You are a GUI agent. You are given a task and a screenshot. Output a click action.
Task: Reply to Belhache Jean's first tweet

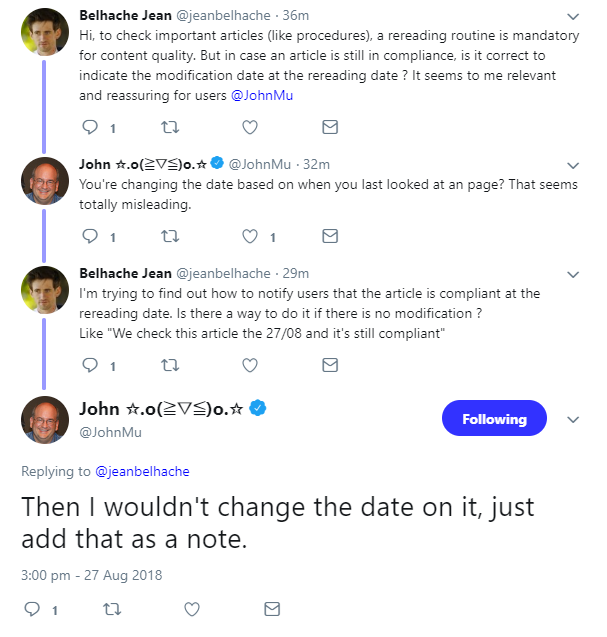click(x=90, y=127)
